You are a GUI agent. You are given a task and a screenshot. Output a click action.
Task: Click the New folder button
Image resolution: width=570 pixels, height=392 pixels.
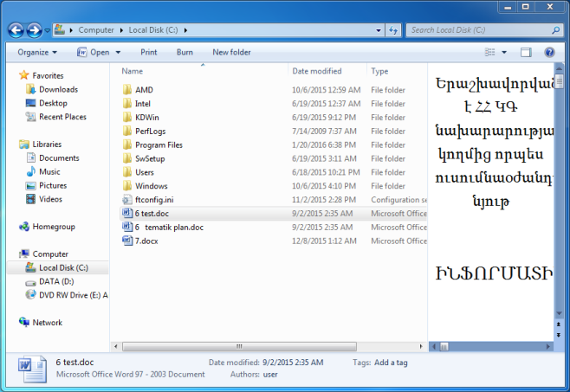point(231,52)
